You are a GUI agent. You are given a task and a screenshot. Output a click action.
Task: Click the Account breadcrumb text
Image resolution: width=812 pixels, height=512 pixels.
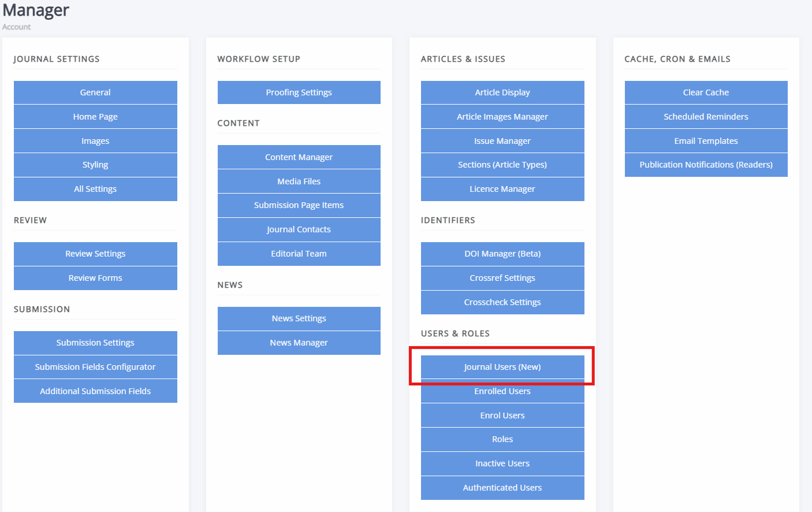coord(16,27)
